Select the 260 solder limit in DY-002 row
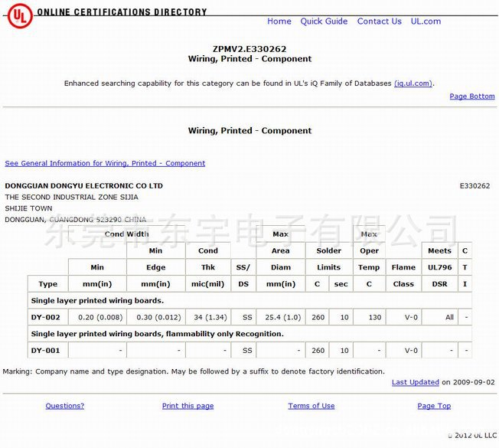The width and height of the screenshot is (499, 448). click(x=318, y=317)
